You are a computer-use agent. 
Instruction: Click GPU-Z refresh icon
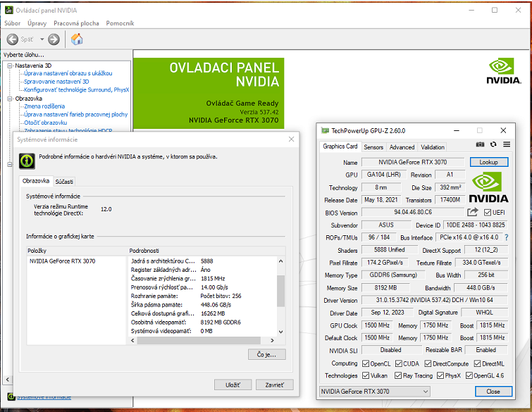(x=493, y=144)
